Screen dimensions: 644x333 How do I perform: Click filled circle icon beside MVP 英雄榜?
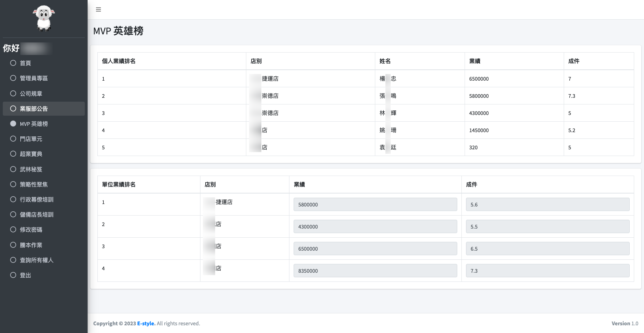13,124
